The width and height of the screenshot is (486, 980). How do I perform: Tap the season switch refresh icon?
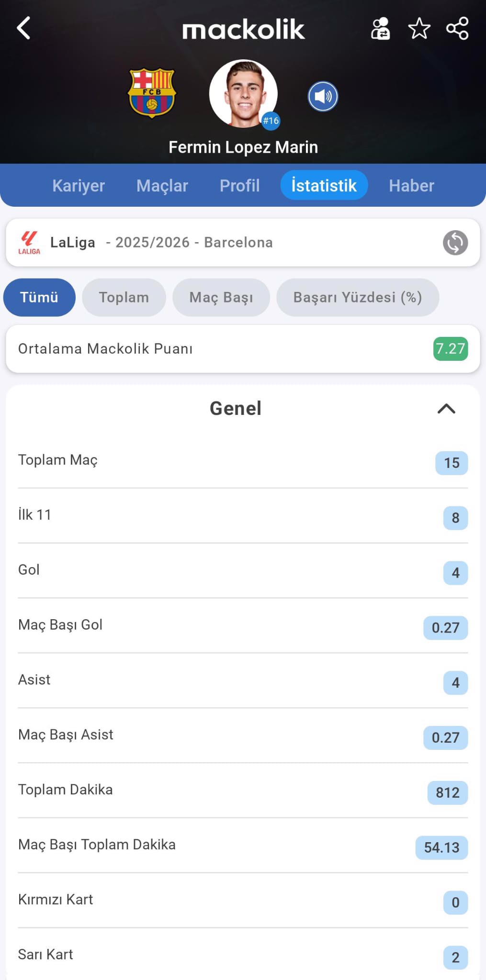[455, 243]
